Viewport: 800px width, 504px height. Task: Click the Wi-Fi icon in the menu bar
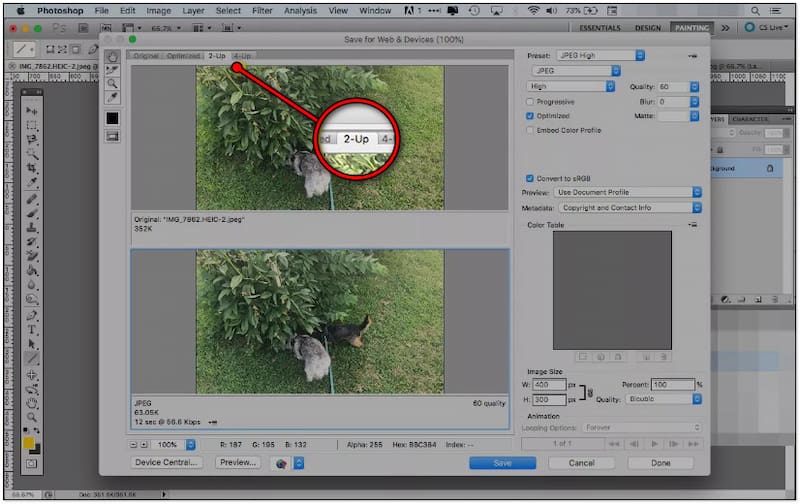[x=533, y=10]
